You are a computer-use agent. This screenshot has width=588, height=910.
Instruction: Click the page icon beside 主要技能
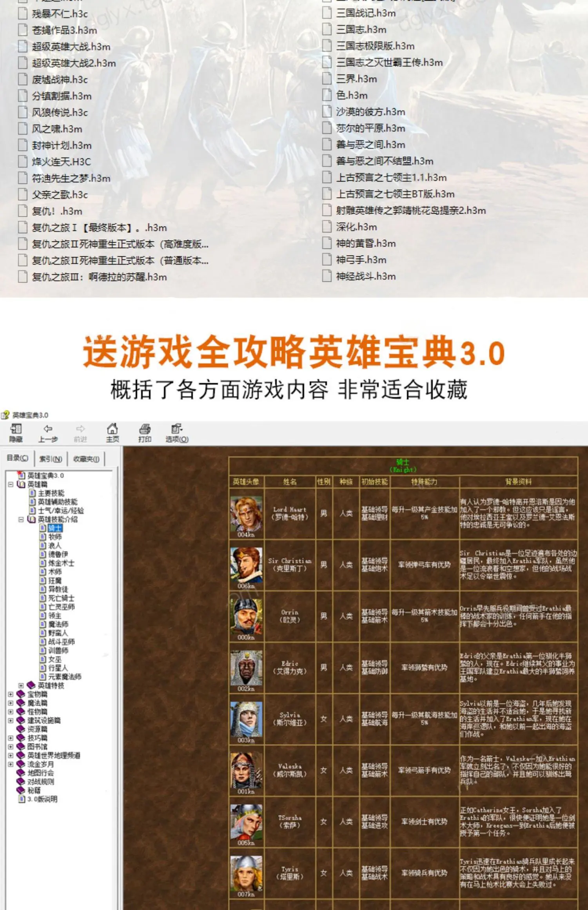pyautogui.click(x=33, y=493)
